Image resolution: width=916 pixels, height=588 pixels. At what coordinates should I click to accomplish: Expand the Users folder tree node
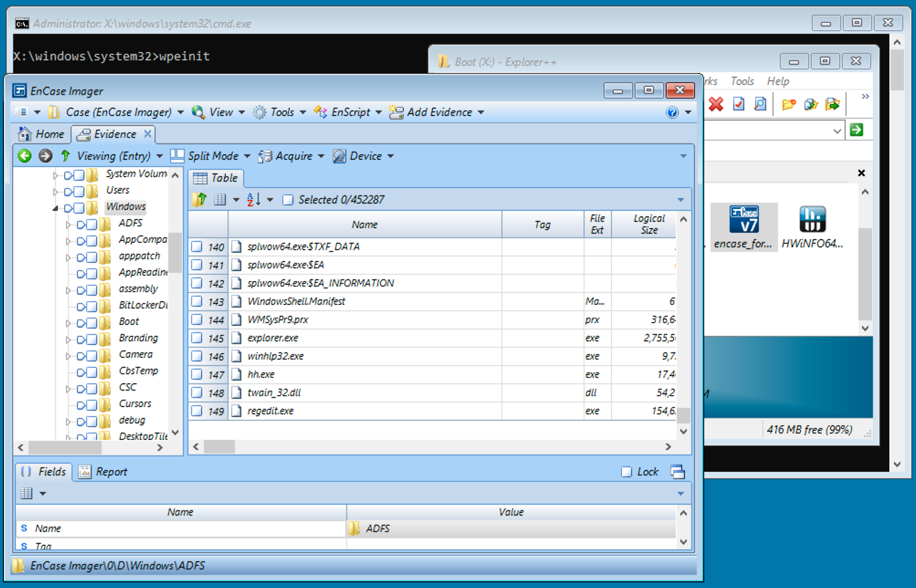click(55, 191)
